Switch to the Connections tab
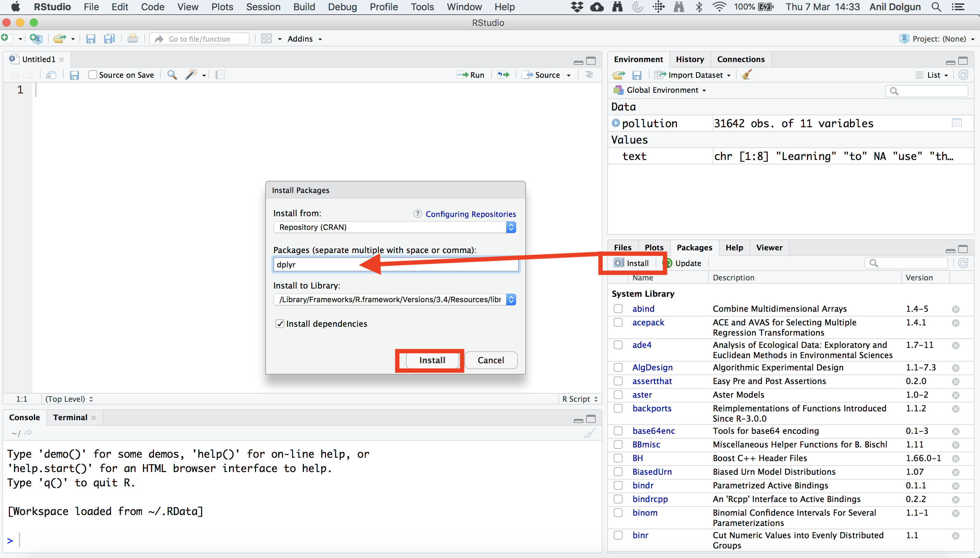 pos(741,59)
